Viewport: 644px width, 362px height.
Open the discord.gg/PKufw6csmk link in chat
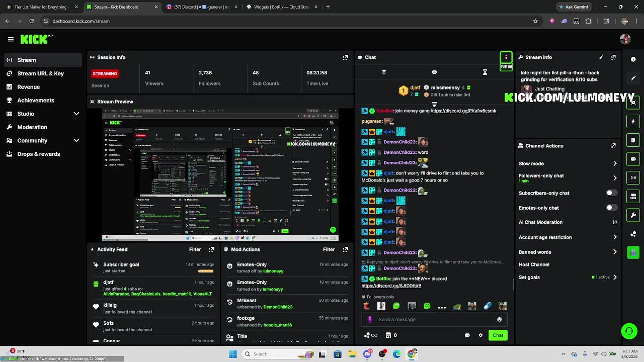463,111
